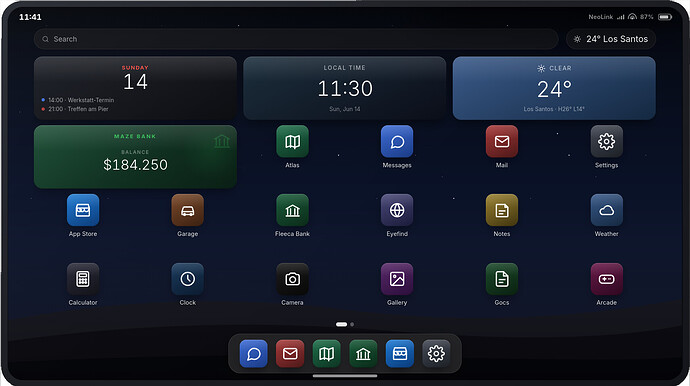Open Messages app on home grid
690x386 pixels.
[397, 141]
